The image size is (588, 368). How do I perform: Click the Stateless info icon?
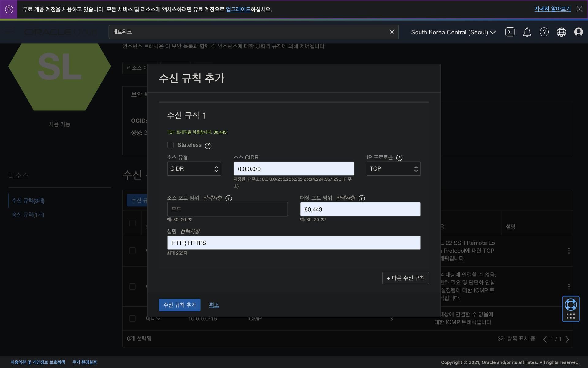click(x=208, y=146)
